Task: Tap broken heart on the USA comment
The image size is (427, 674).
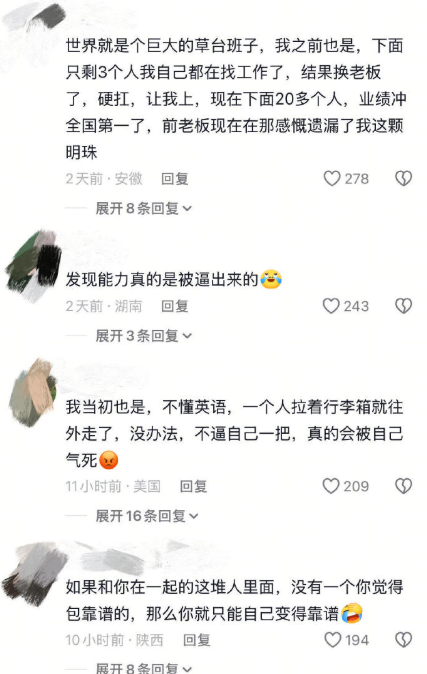Action: pyautogui.click(x=403, y=486)
